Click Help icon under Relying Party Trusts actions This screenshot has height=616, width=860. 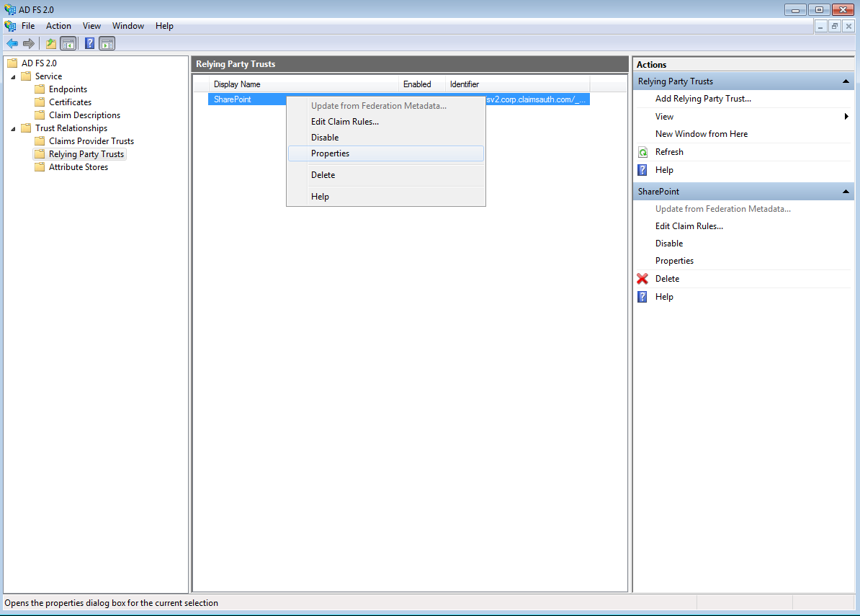642,170
